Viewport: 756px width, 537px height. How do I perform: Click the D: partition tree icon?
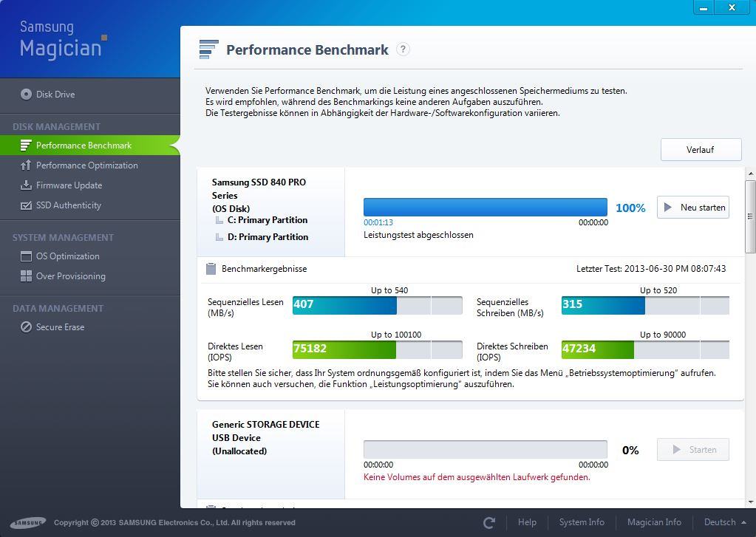click(x=219, y=237)
